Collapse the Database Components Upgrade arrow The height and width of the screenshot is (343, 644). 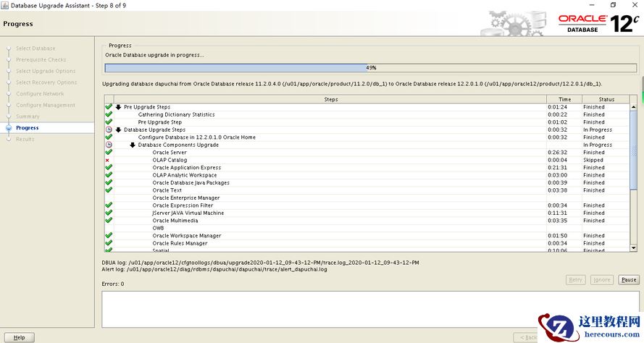tap(133, 145)
